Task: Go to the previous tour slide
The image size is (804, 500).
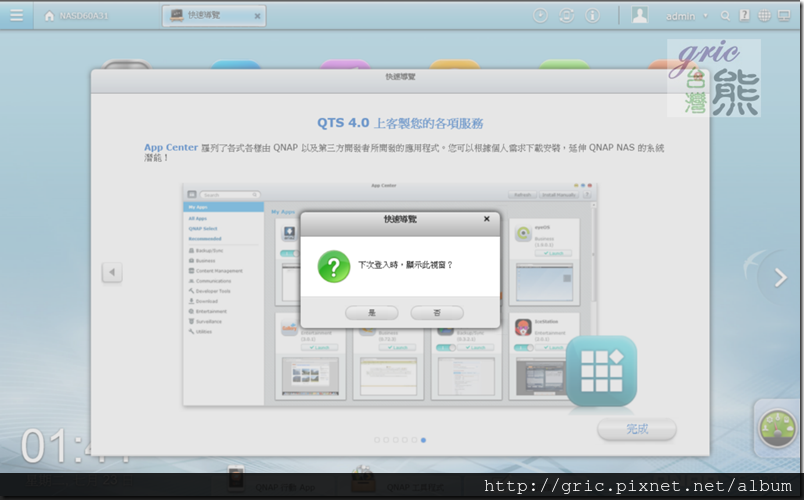Action: point(112,272)
